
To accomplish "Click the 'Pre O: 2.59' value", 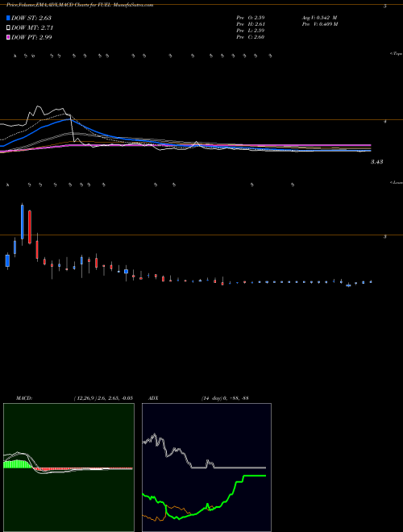I will [x=251, y=17].
